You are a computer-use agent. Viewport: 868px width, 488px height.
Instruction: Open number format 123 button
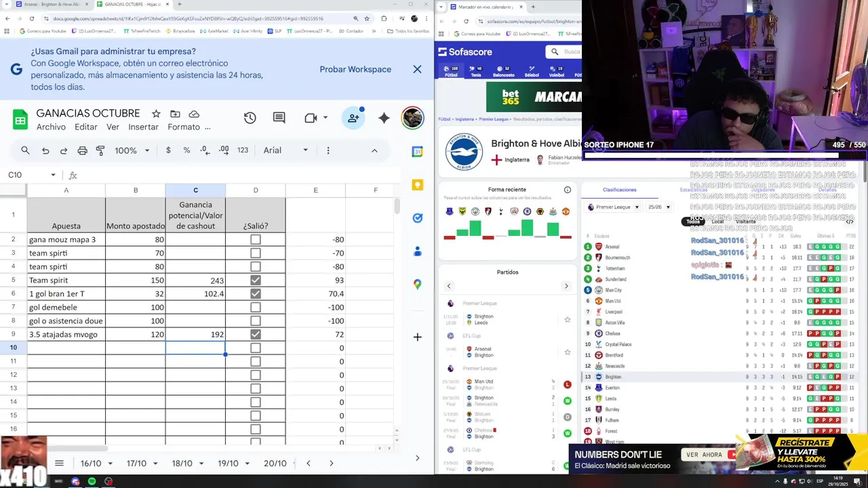pos(243,150)
